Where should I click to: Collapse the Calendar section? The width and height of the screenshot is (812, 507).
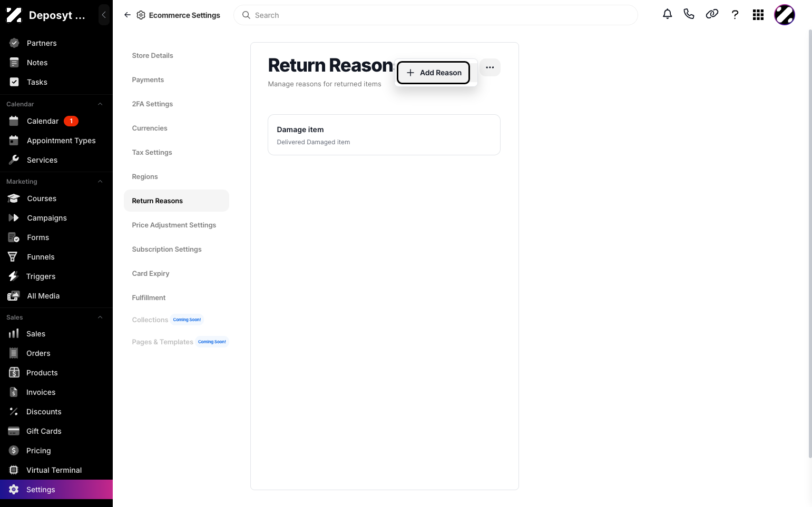[x=100, y=104]
